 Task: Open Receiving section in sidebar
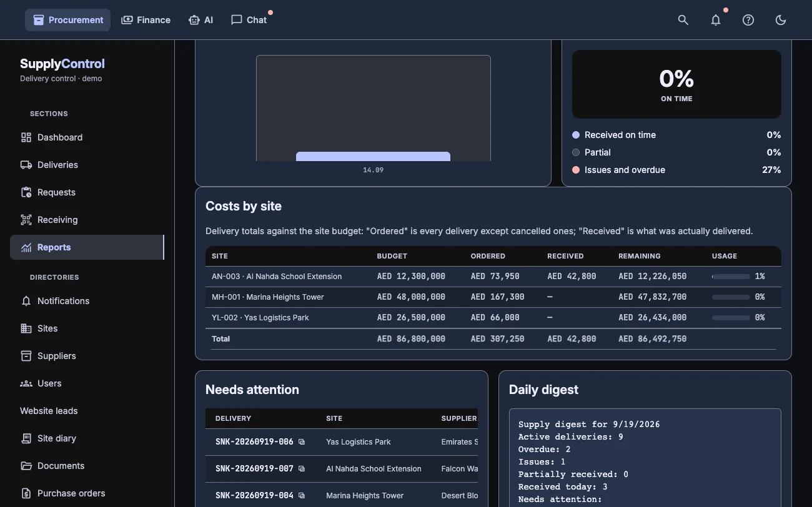coord(87,220)
